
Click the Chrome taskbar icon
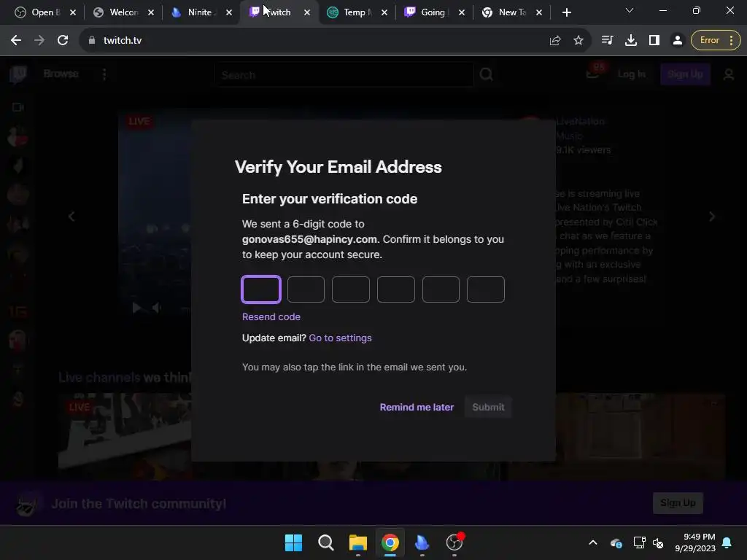pyautogui.click(x=390, y=542)
